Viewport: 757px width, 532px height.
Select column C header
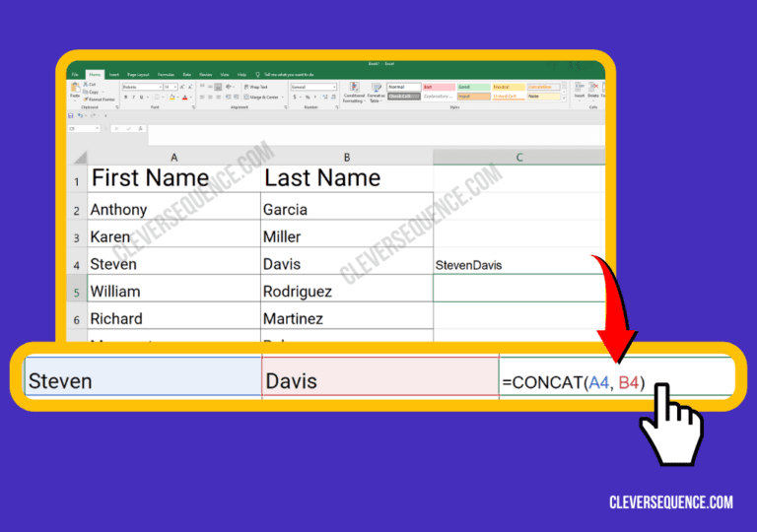tap(519, 158)
